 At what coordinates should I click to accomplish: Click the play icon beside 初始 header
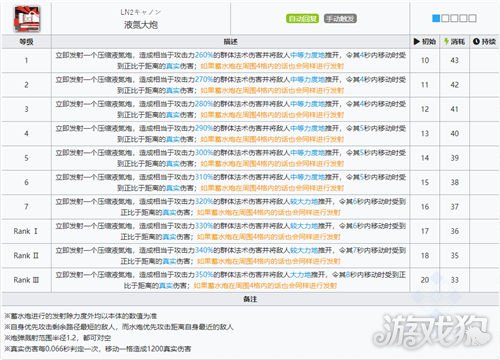point(416,42)
